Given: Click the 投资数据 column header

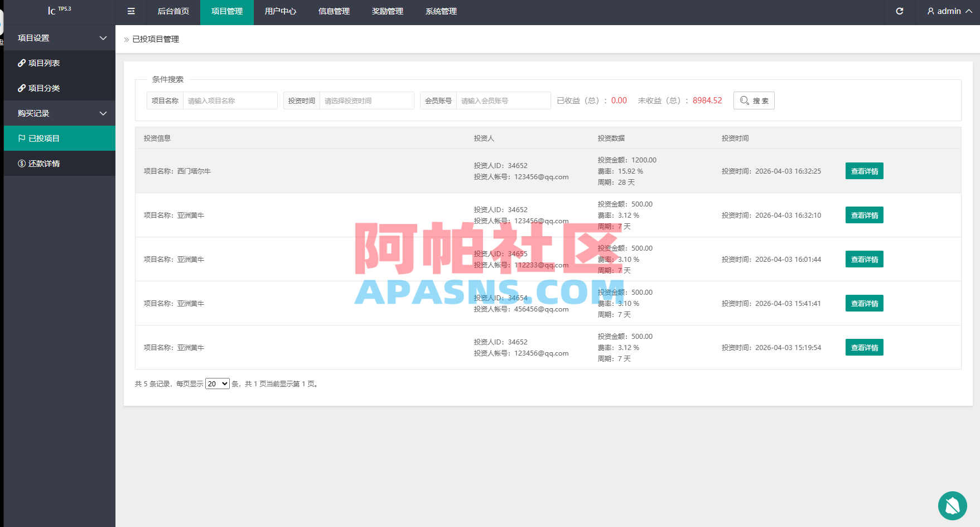Looking at the screenshot, I should point(611,138).
